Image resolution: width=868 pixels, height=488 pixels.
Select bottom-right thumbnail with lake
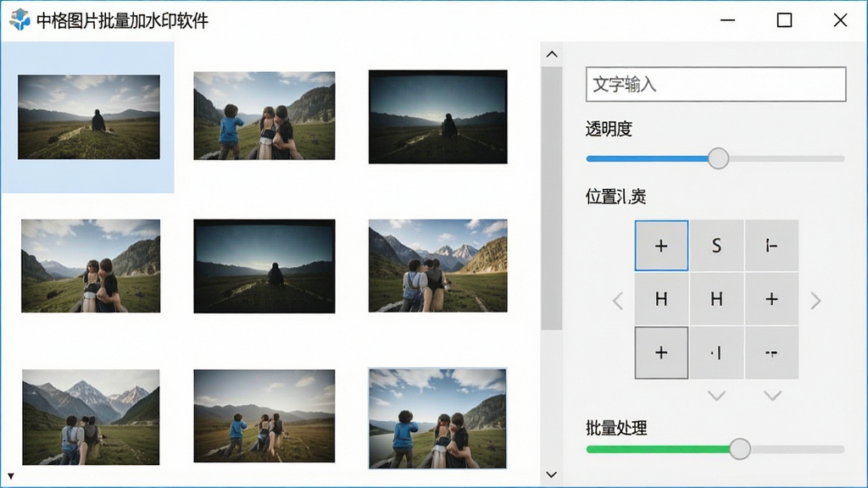click(437, 419)
